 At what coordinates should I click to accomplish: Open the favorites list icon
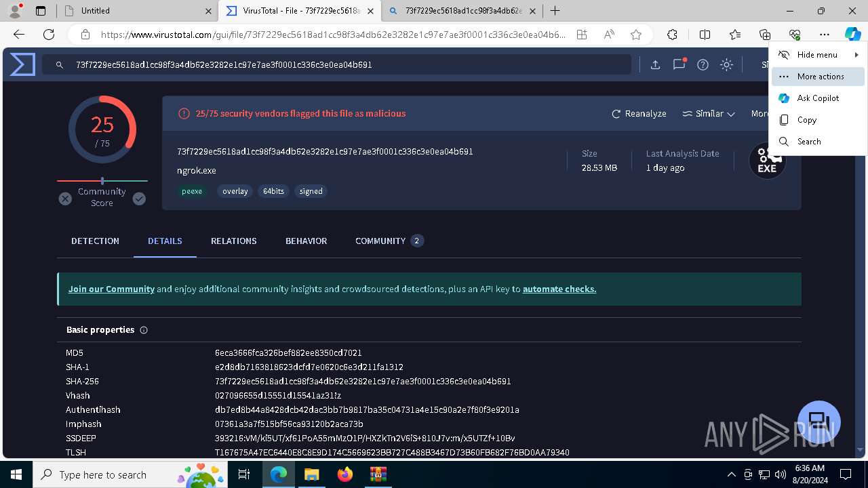pos(735,35)
